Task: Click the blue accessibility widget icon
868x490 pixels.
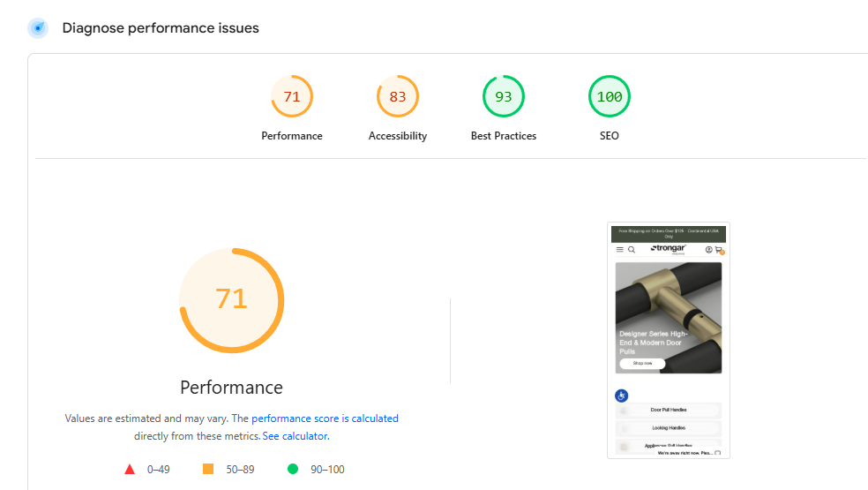Action: click(x=621, y=396)
